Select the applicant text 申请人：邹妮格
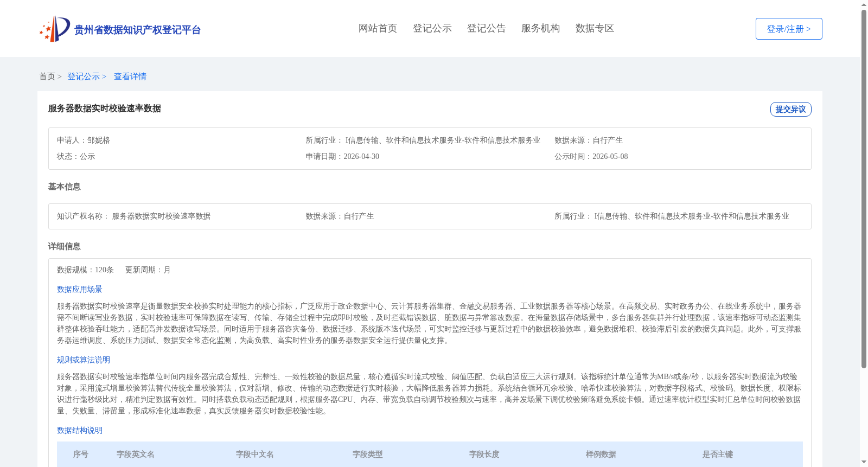 pos(84,140)
